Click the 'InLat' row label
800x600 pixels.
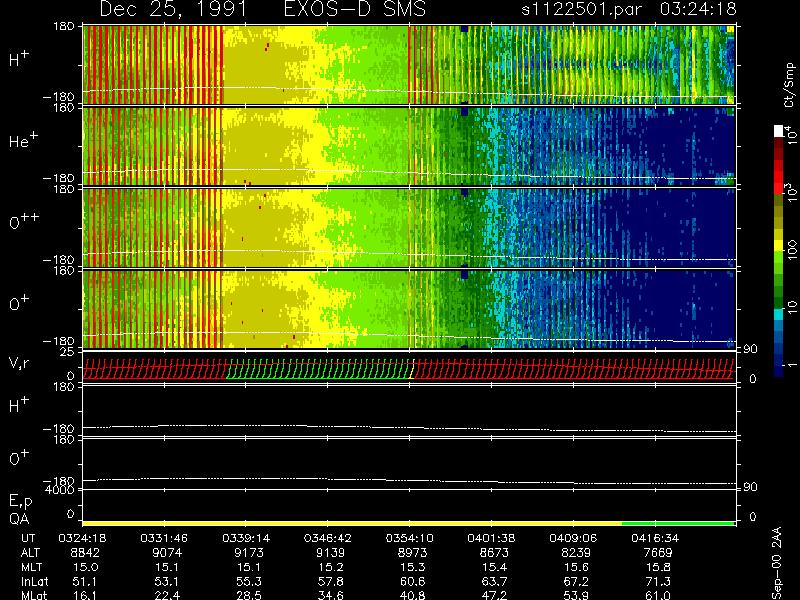pos(34,581)
